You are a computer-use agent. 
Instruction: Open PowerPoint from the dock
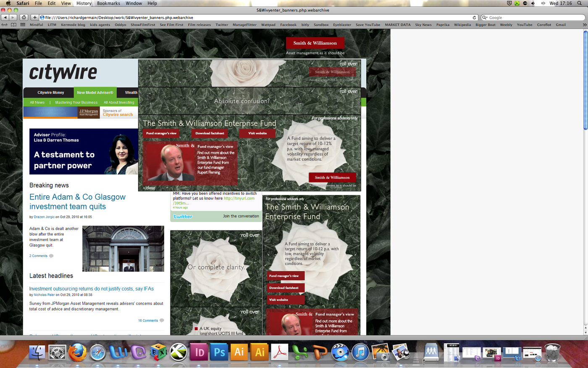(320, 352)
